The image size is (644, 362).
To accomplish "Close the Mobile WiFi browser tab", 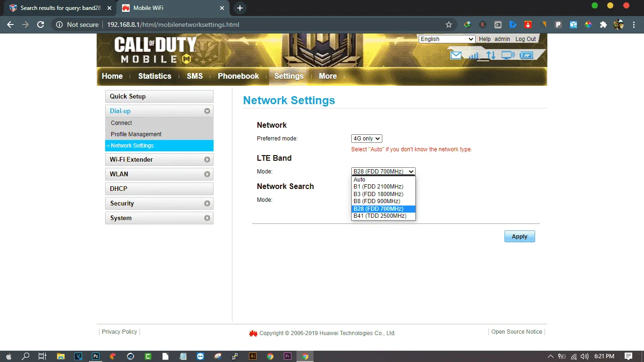I will click(x=223, y=8).
